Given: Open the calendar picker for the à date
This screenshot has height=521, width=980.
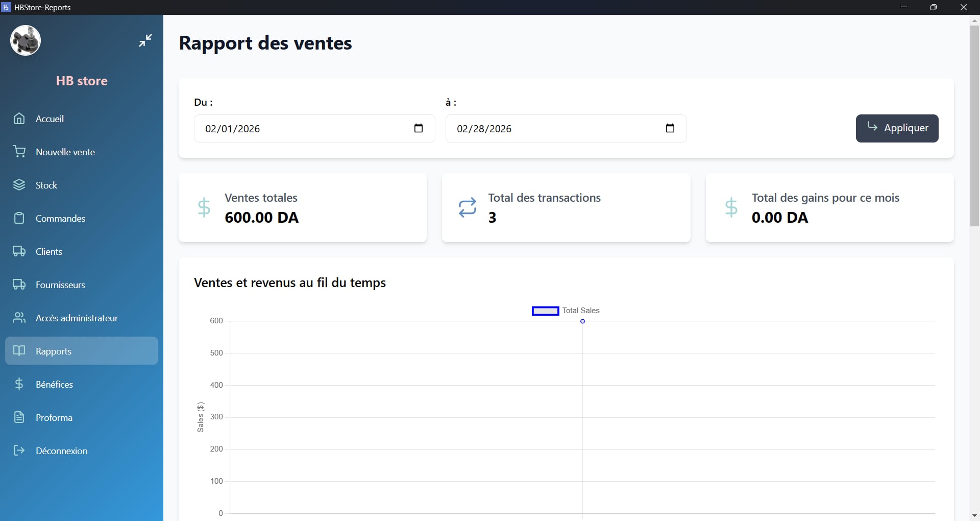Looking at the screenshot, I should [x=670, y=128].
